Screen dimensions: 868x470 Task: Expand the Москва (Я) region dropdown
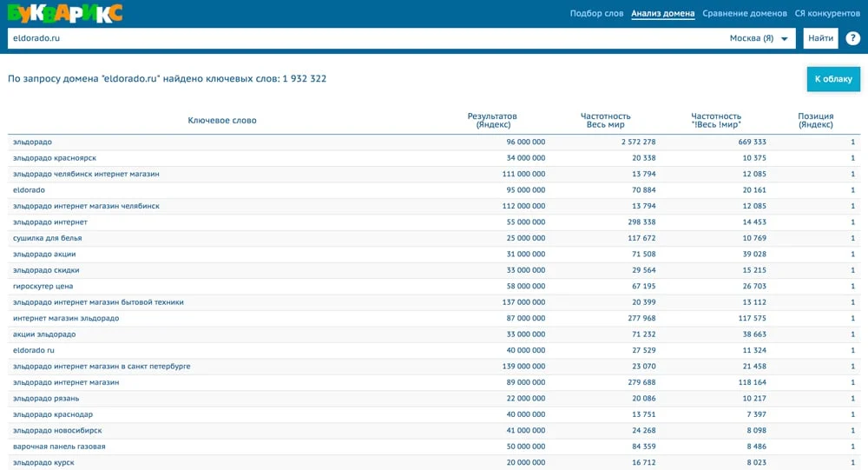(x=759, y=38)
